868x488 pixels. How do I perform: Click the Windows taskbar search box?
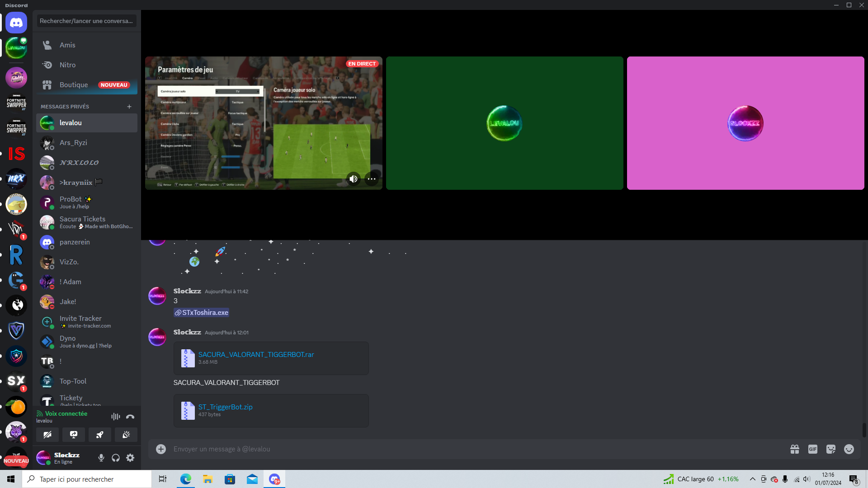coord(87,479)
